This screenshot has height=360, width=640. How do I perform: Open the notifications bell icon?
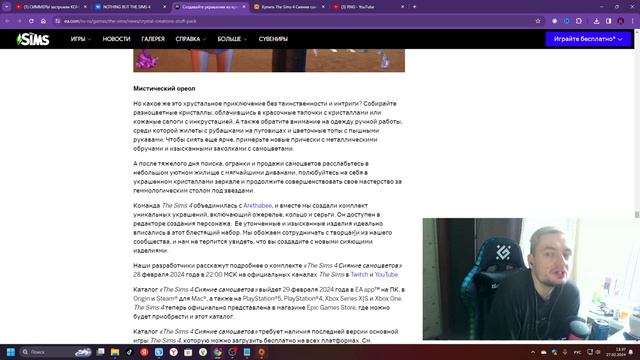point(631,352)
